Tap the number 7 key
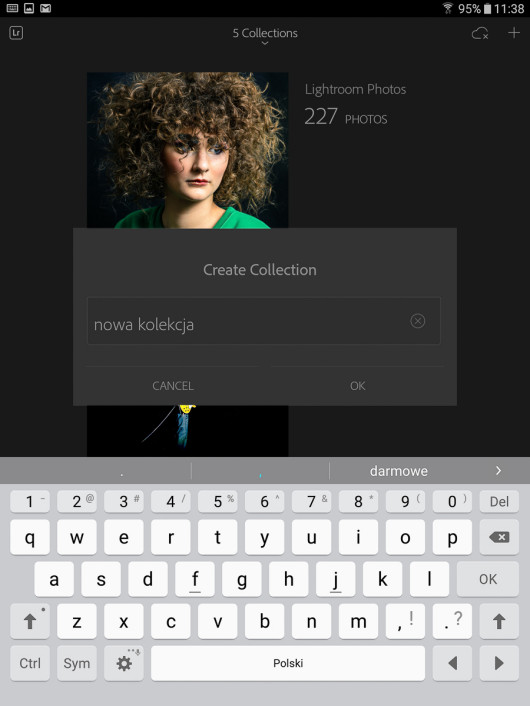530x706 pixels. pyautogui.click(x=311, y=502)
